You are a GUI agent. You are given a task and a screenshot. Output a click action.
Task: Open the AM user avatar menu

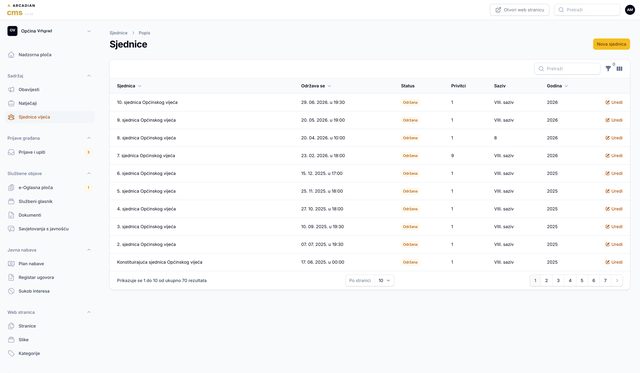click(x=630, y=10)
